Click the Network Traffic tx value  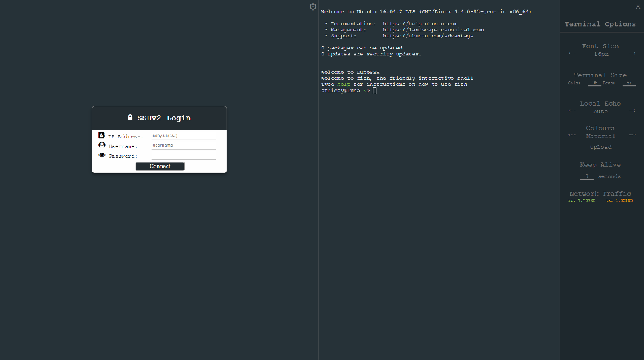(x=619, y=200)
